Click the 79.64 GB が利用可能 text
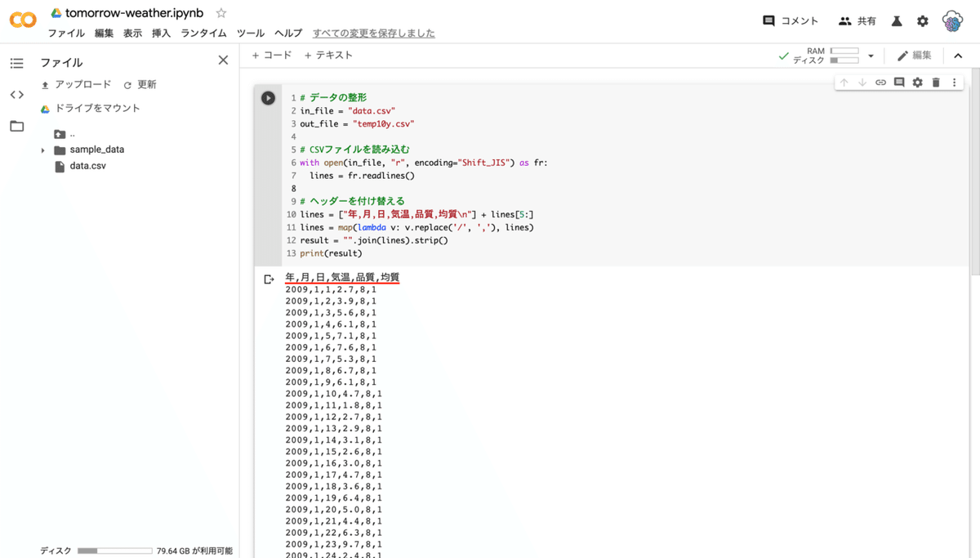Screen dimensions: 980x558 (x=194, y=551)
